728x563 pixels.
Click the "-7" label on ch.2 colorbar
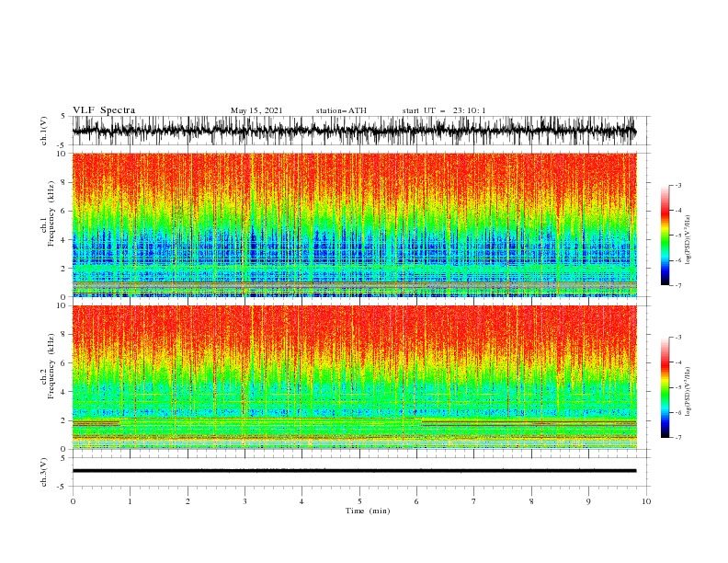(x=677, y=437)
